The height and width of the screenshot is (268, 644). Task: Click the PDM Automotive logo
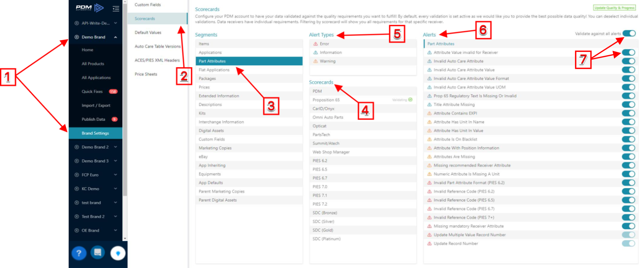[x=90, y=8]
